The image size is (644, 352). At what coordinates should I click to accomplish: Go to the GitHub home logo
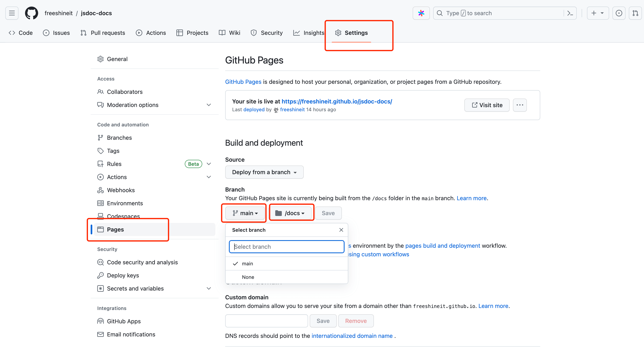click(32, 13)
